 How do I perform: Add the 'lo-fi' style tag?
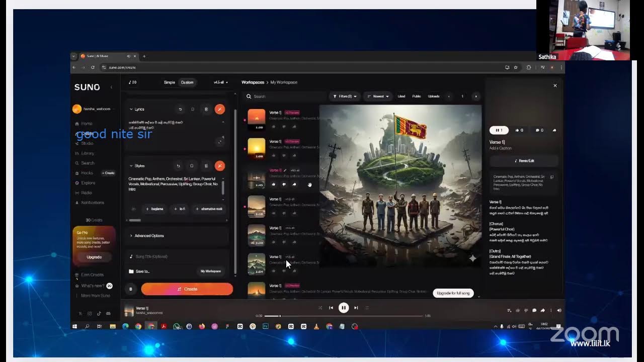[180, 209]
